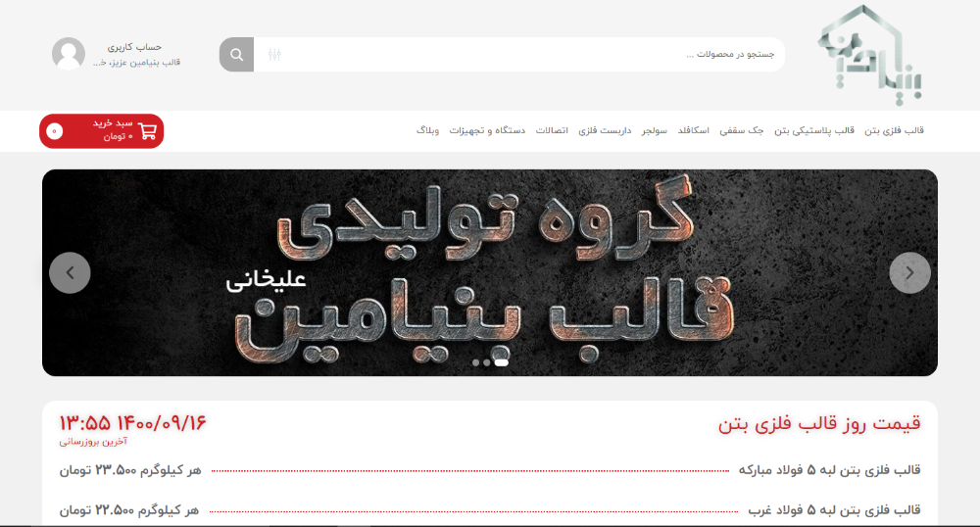Open اسکافلد menu item
This screenshot has height=527, width=980.
tap(693, 130)
